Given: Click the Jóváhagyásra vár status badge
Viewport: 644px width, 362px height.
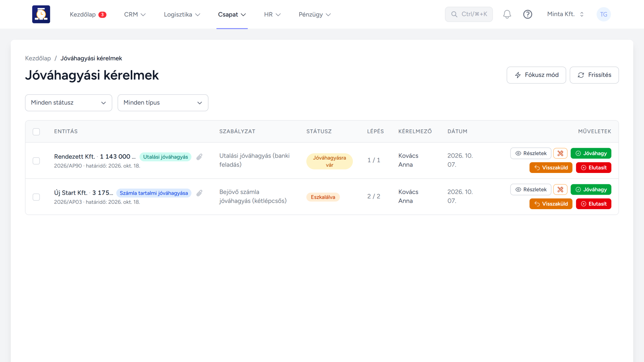Looking at the screenshot, I should tap(329, 161).
